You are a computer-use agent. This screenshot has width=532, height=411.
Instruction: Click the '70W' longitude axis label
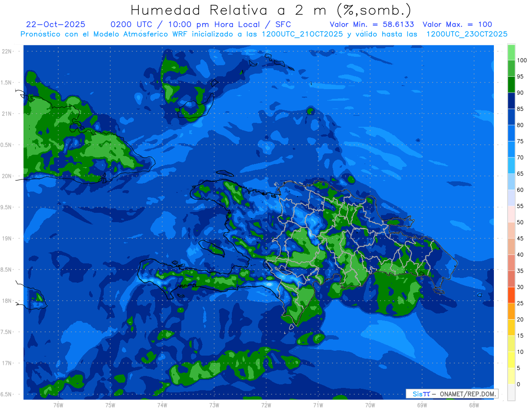click(370, 405)
